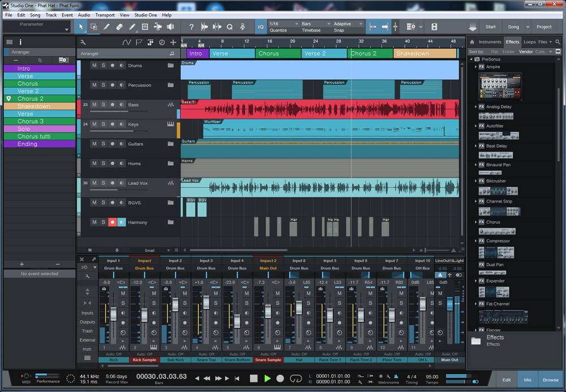Viewport: 566px width, 392px height.
Task: Click the Listen (speaker) tool
Action: click(x=170, y=27)
